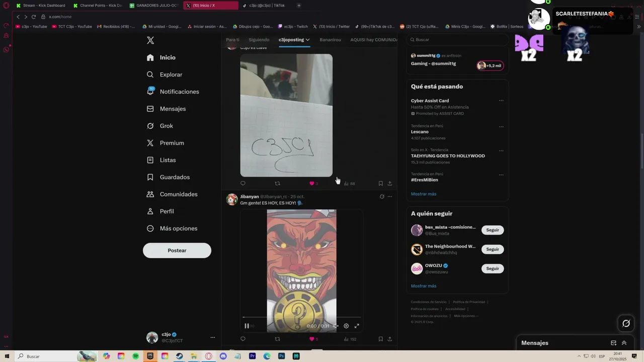Open Premium in sidebar
This screenshot has width=644, height=362.
(x=165, y=143)
